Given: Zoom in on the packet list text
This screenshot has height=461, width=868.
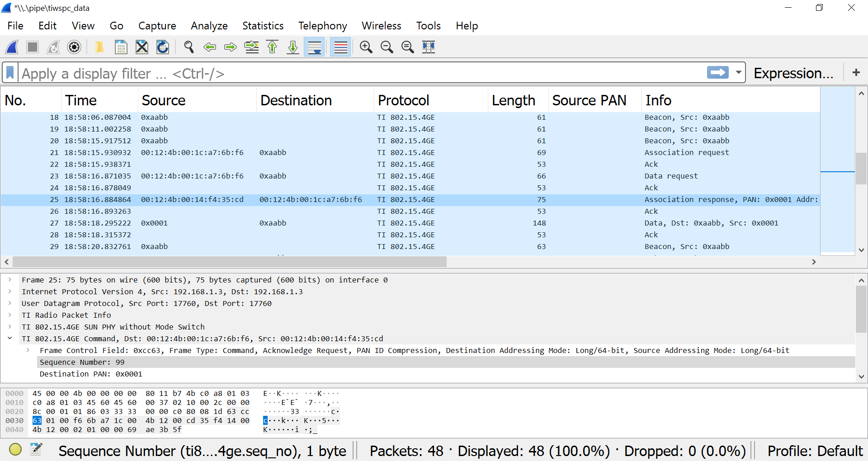Looking at the screenshot, I should 366,47.
